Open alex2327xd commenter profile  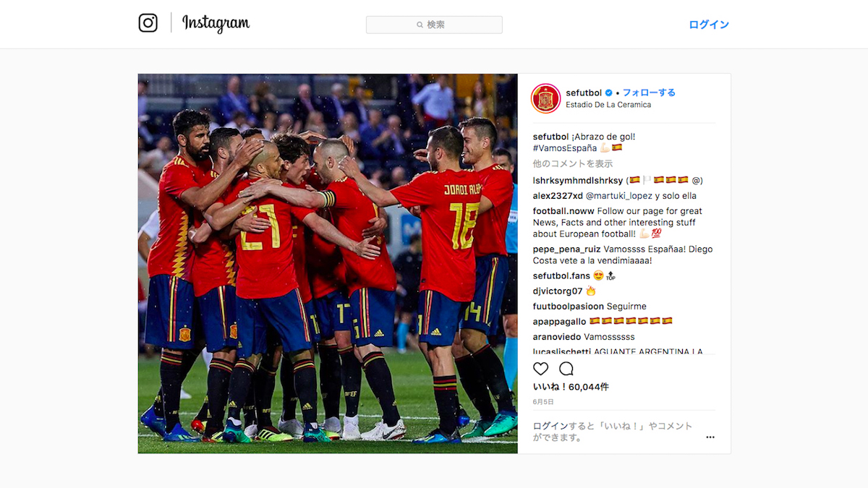coord(558,196)
